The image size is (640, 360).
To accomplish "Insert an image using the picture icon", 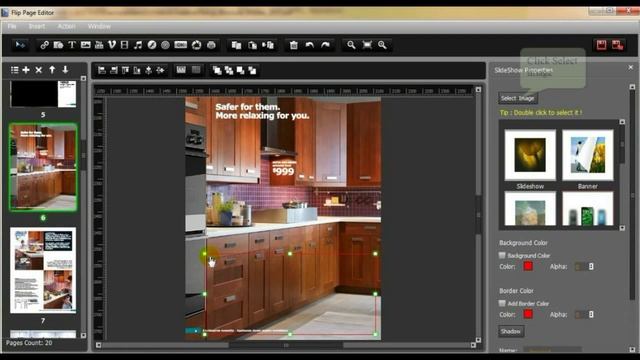I will [x=85, y=45].
